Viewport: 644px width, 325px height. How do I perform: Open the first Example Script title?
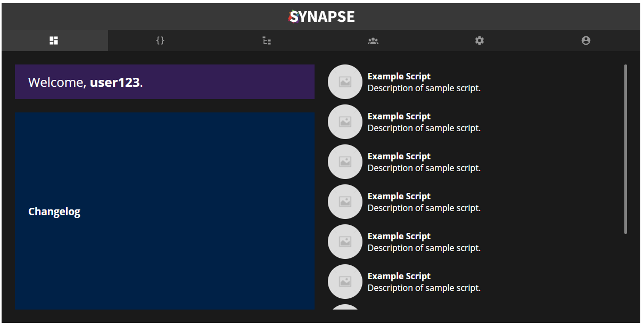click(x=399, y=76)
